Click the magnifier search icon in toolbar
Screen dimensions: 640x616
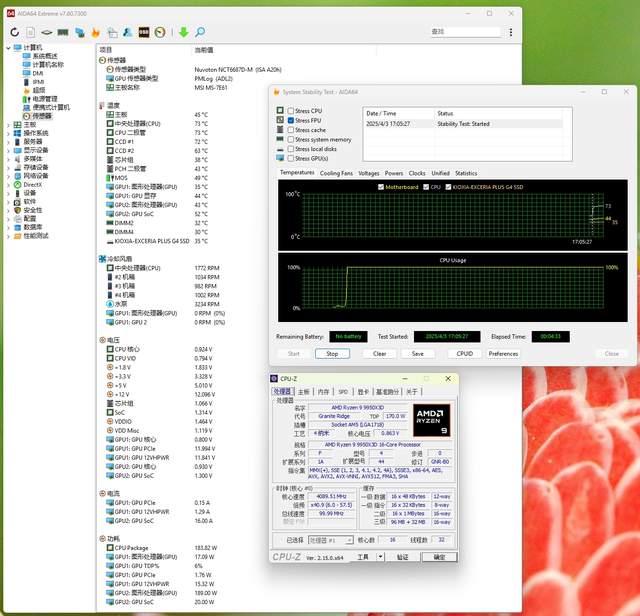click(200, 32)
